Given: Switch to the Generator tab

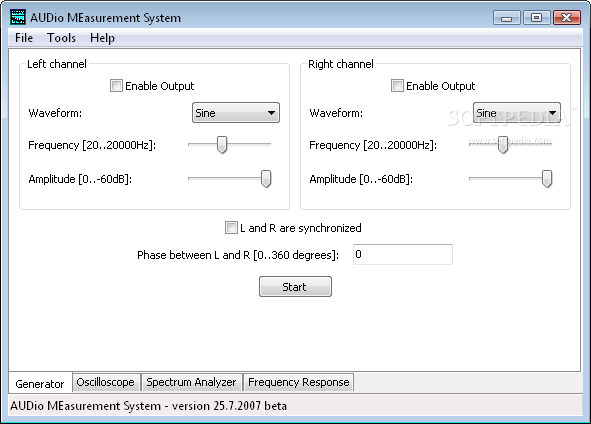Looking at the screenshot, I should (x=40, y=384).
